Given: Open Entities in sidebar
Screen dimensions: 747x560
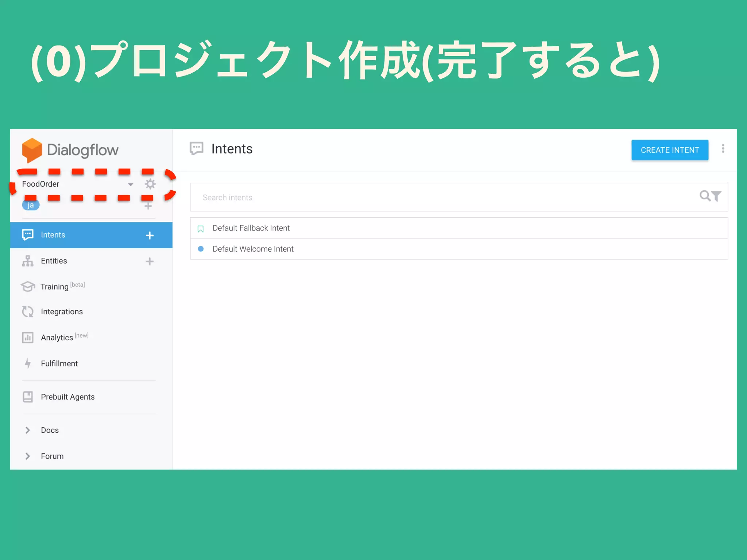Looking at the screenshot, I should pos(54,261).
